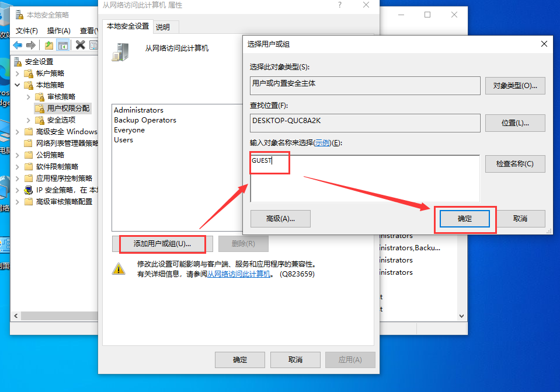The width and height of the screenshot is (560, 392).
Task: Toggle the Show/Hide console tree icon
Action: coord(63,45)
